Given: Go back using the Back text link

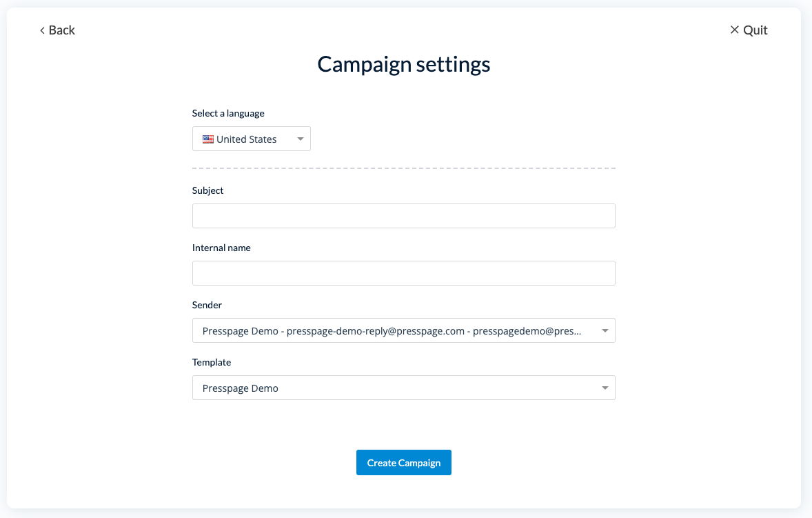Looking at the screenshot, I should click(x=62, y=30).
